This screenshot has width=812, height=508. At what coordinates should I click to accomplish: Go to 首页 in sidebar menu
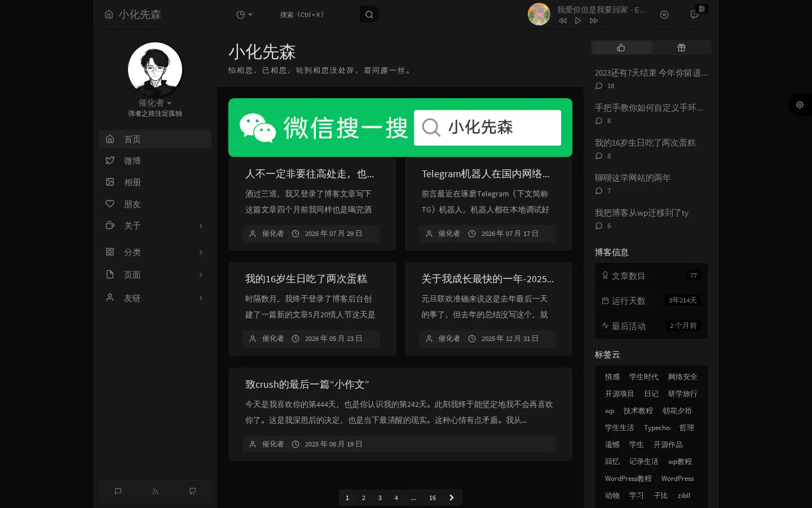(155, 139)
